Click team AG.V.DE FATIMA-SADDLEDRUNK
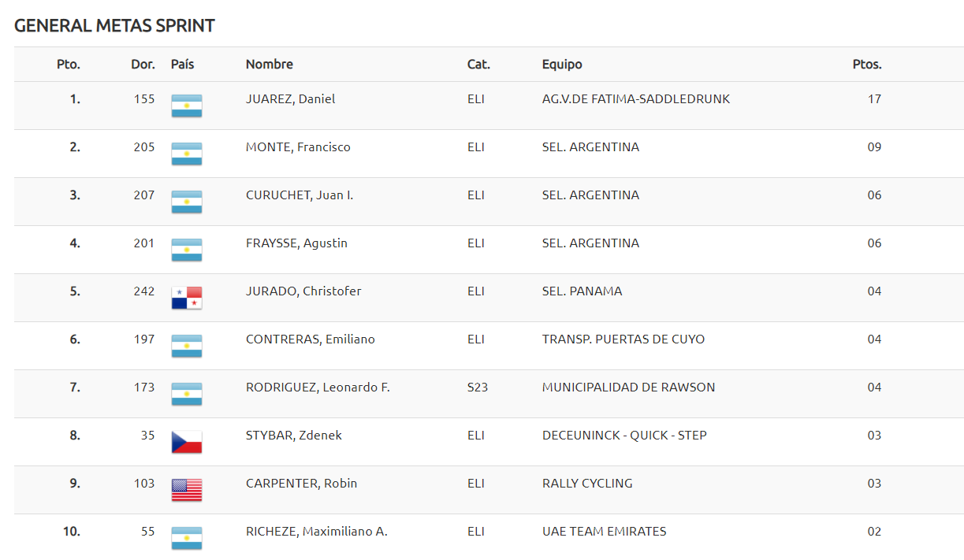Viewport: 964px width, 560px height. [x=636, y=99]
